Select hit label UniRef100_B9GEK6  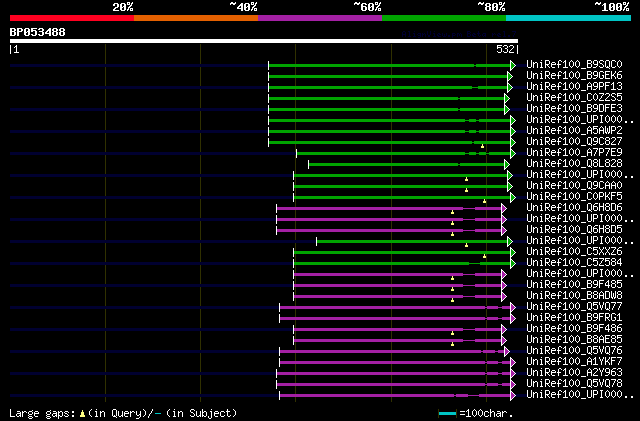pos(574,76)
